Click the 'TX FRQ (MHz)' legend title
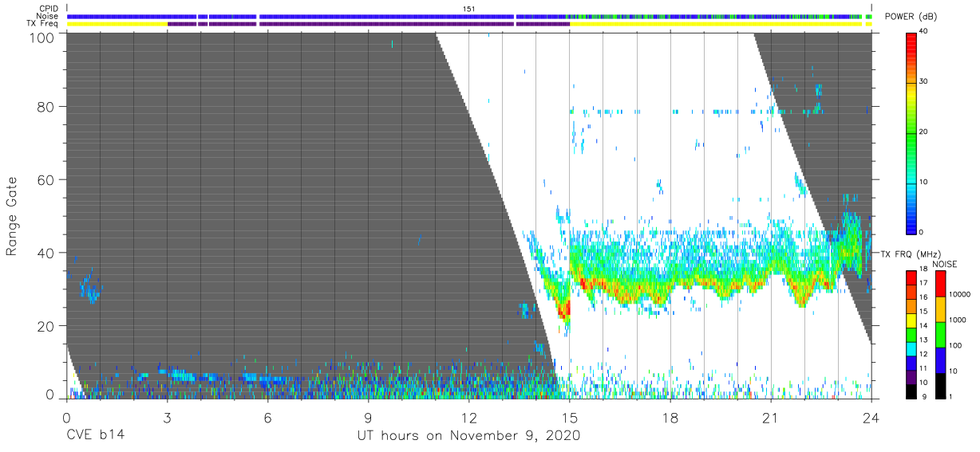 (x=909, y=254)
